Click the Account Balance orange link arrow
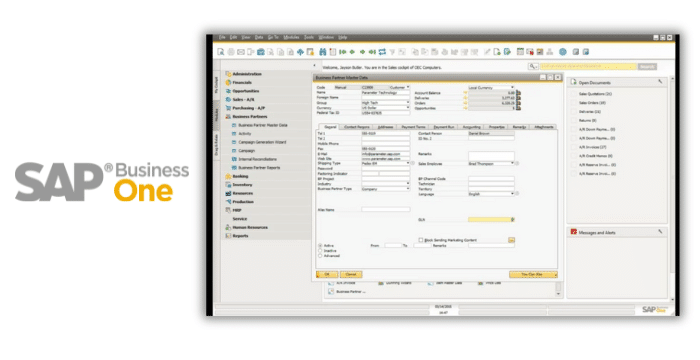 (465, 93)
